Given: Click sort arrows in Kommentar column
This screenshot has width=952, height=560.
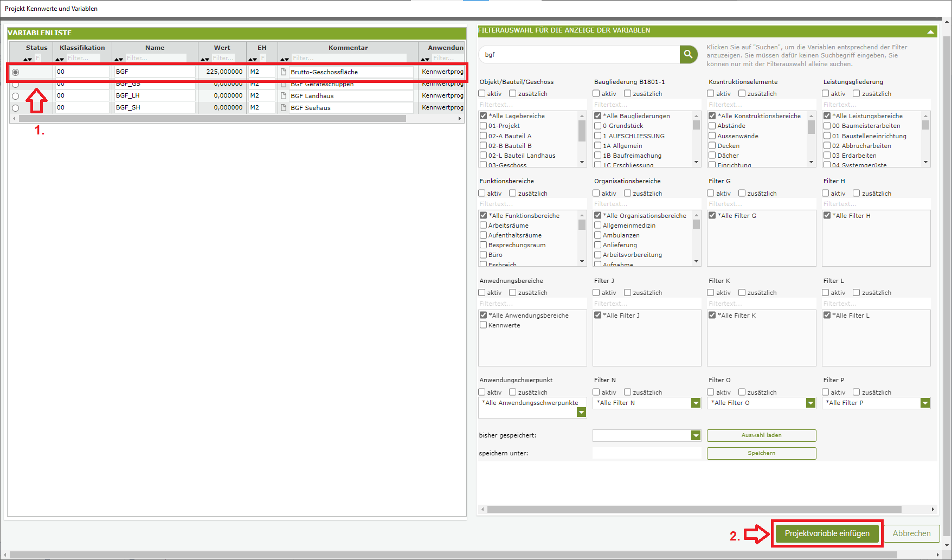Looking at the screenshot, I should click(x=284, y=59).
